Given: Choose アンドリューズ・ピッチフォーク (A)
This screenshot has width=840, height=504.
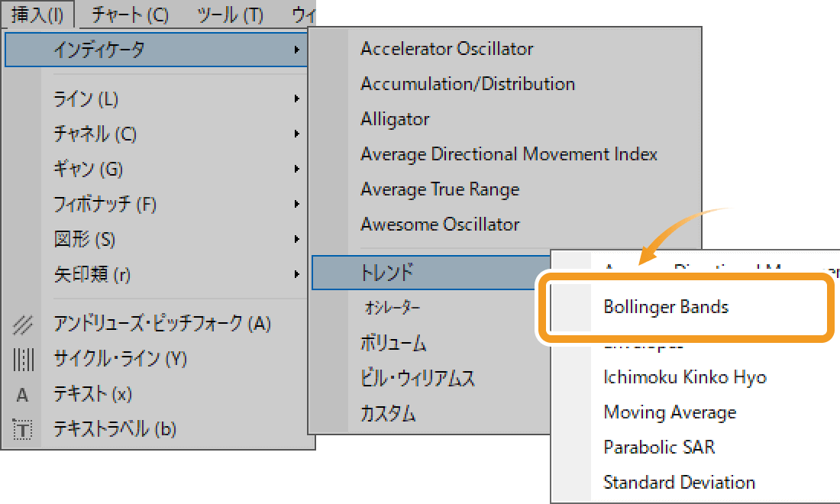Looking at the screenshot, I should click(x=162, y=324).
